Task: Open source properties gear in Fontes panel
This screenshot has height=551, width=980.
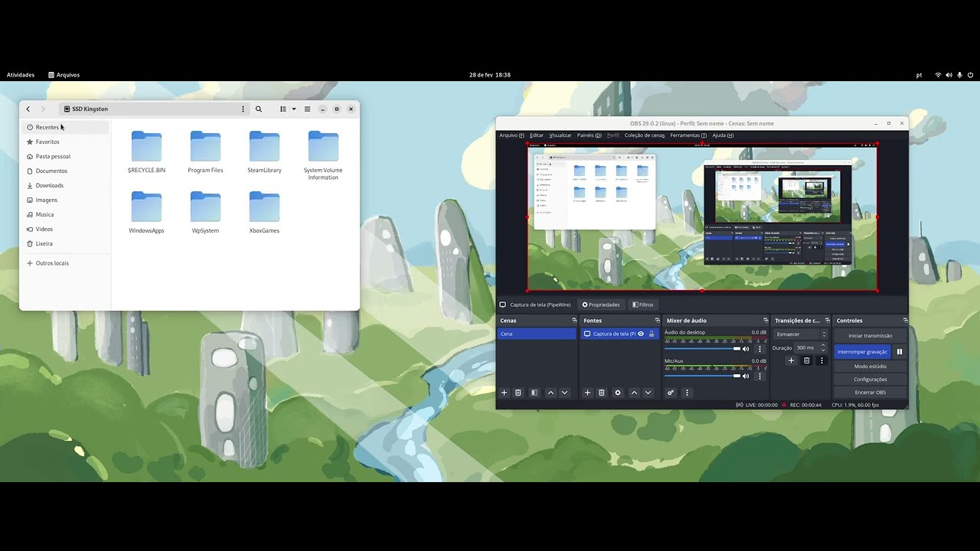Action: click(x=618, y=393)
